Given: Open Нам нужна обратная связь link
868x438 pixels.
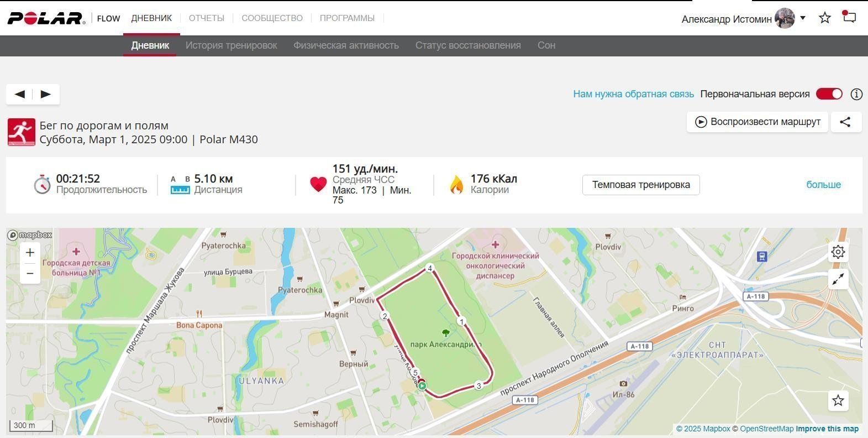Looking at the screenshot, I should point(633,94).
